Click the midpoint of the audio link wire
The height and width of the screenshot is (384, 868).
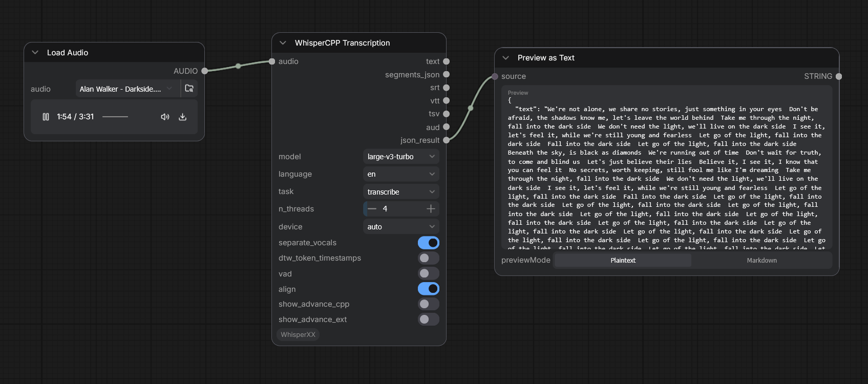coord(238,66)
